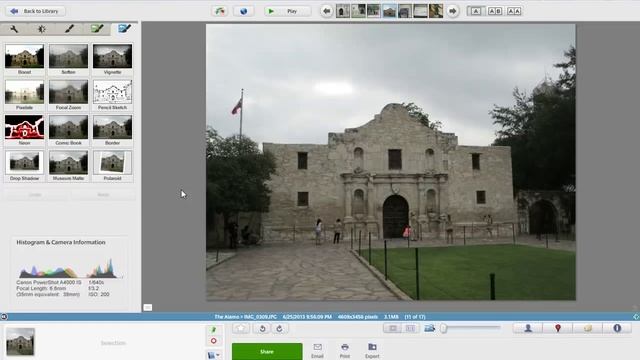Open the last filmstrip thumbnail
Image resolution: width=640 pixels, height=360 pixels.
pyautogui.click(x=436, y=11)
